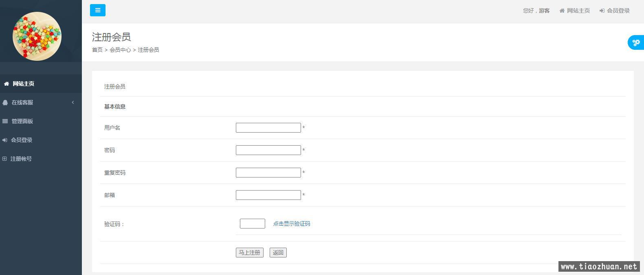
Task: Click the bell icon beside 在线客服
Action: (x=5, y=102)
